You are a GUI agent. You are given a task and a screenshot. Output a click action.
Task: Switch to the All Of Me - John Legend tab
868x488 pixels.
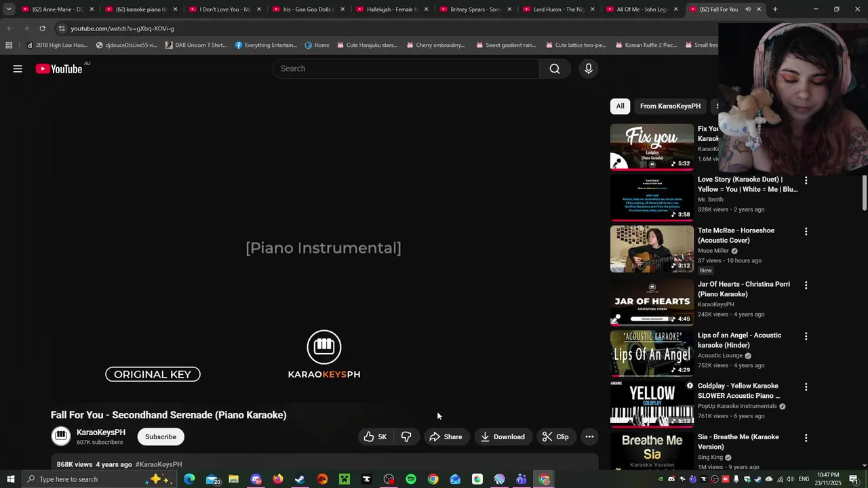coord(642,9)
